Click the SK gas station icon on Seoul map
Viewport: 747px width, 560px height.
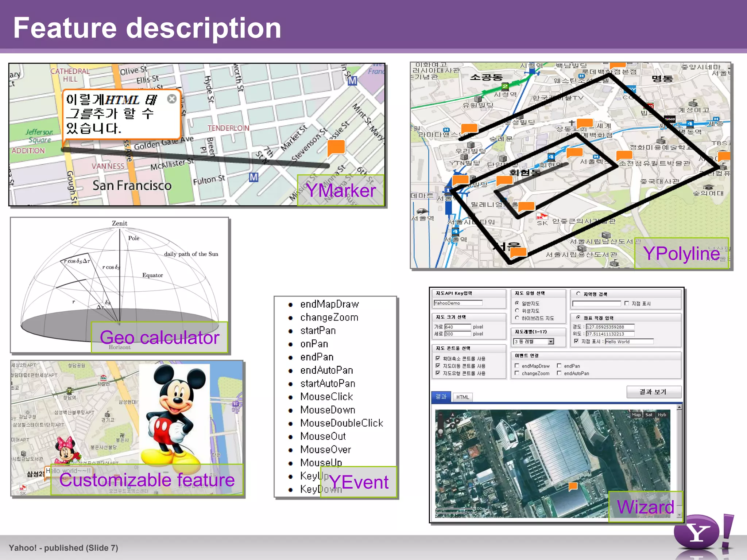542,217
